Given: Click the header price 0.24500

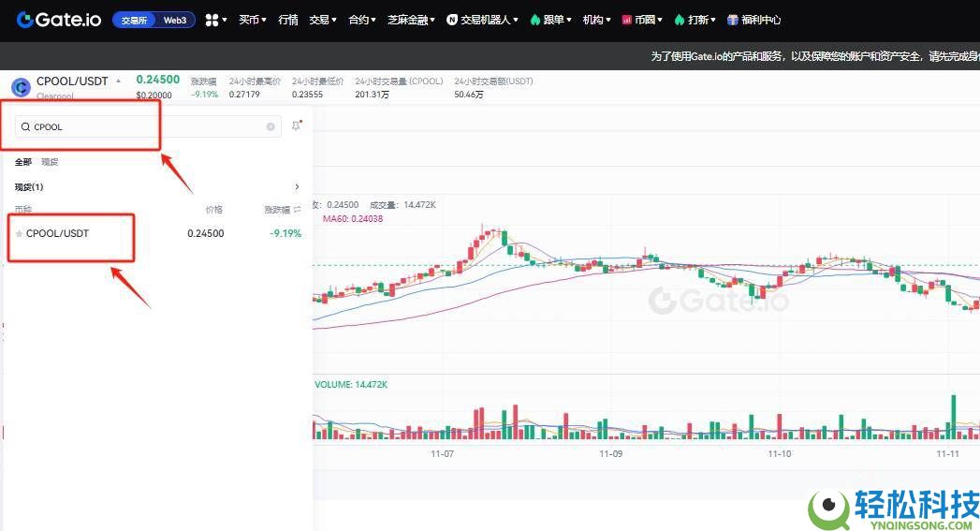Looking at the screenshot, I should pos(158,80).
